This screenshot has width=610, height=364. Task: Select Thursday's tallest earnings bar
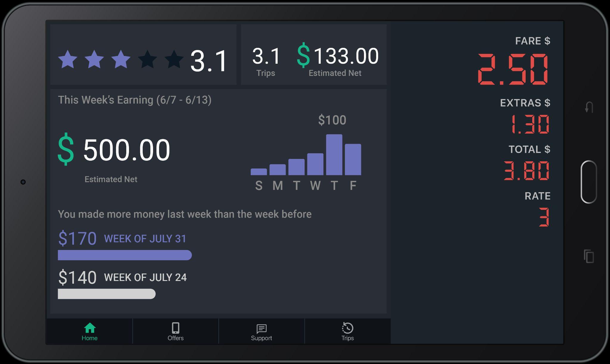(334, 155)
